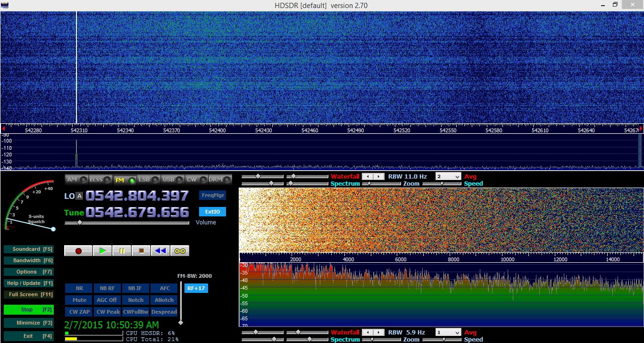
Task: Click 8000 on the audio frequency scale
Action: 453,259
